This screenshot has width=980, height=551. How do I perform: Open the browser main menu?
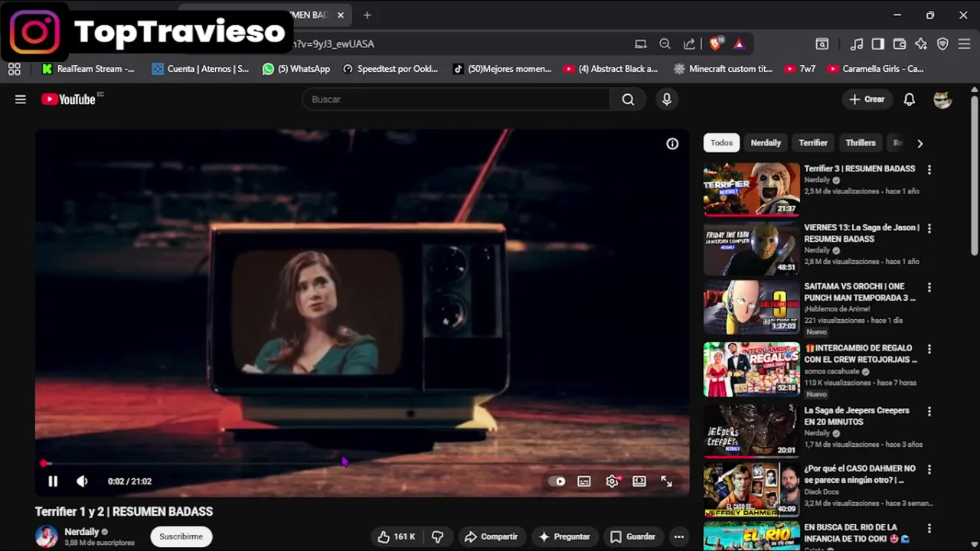[964, 44]
